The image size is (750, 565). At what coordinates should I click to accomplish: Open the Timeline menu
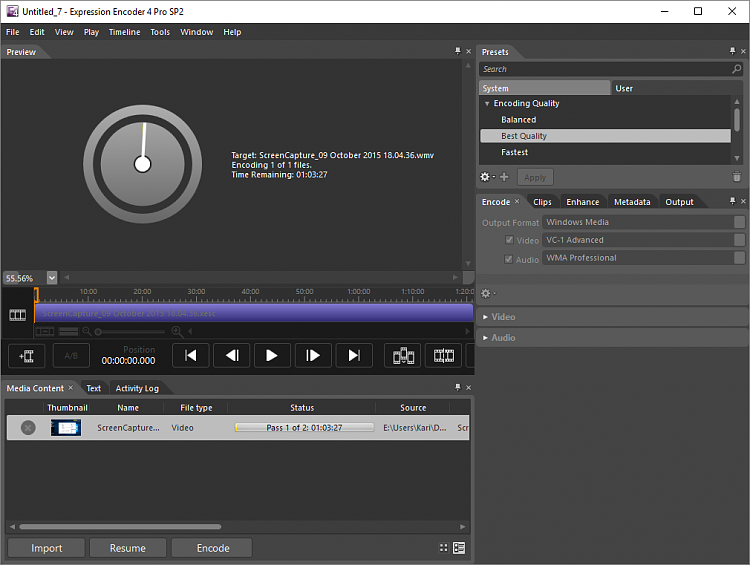(124, 32)
